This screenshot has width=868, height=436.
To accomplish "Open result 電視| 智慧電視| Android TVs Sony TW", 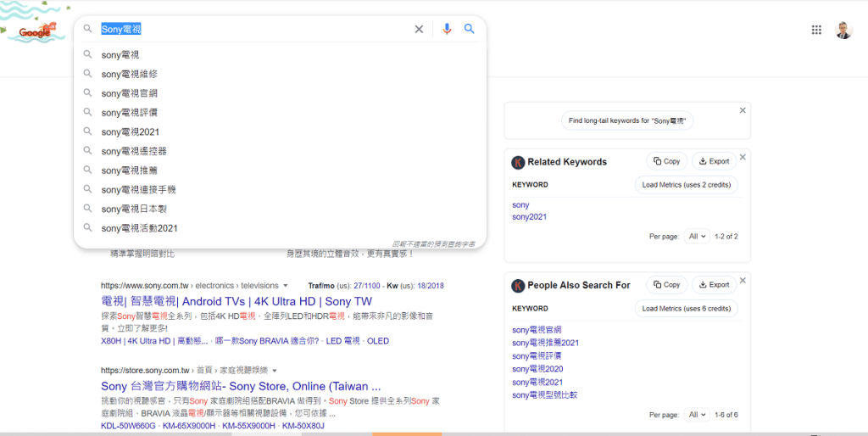I will click(x=236, y=301).
